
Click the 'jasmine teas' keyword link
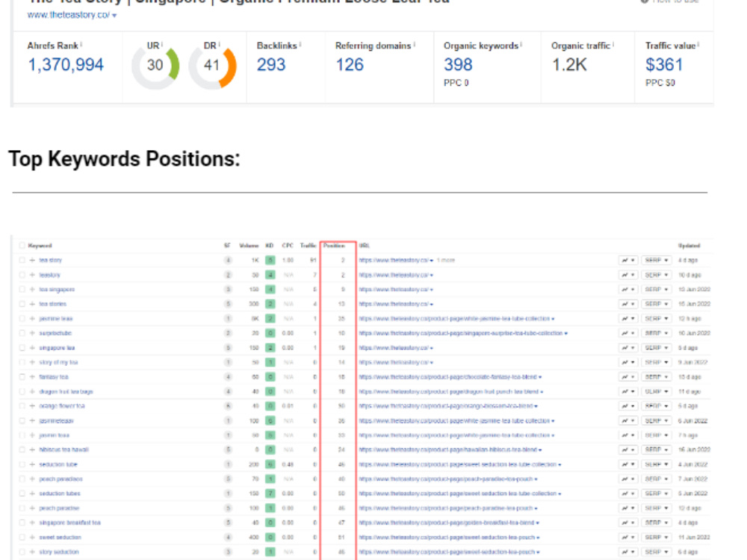click(x=56, y=319)
